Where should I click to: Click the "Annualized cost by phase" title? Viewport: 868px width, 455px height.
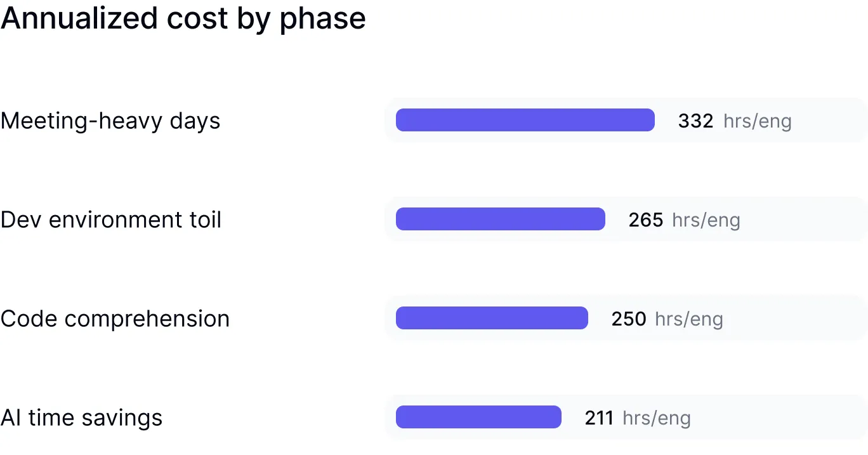(x=183, y=19)
